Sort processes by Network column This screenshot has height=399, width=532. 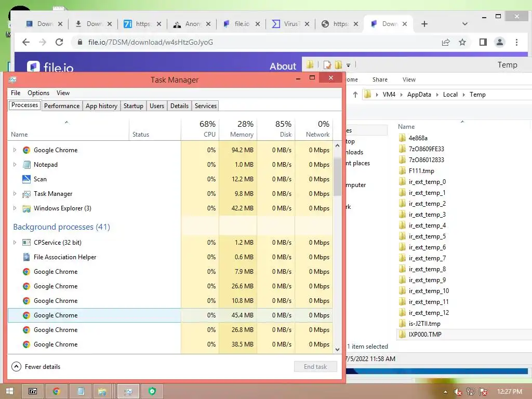314,129
